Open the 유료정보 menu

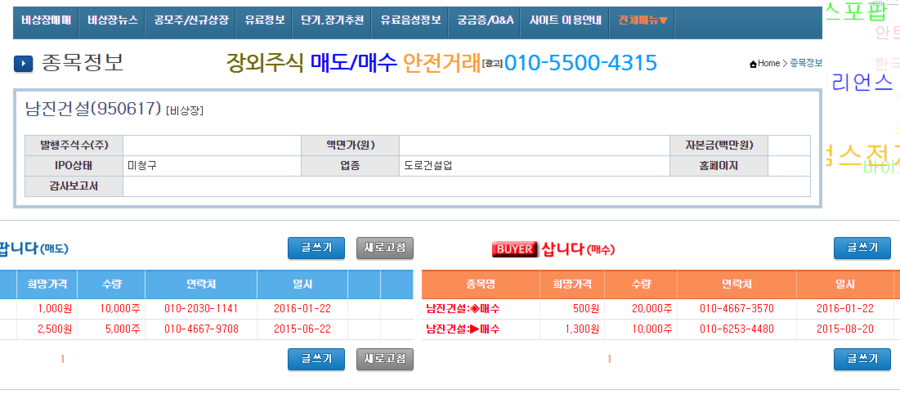(x=265, y=20)
